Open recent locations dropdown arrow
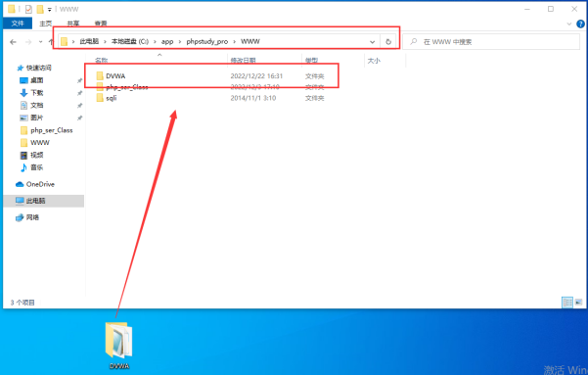Image resolution: width=588 pixels, height=375 pixels. 40,42
